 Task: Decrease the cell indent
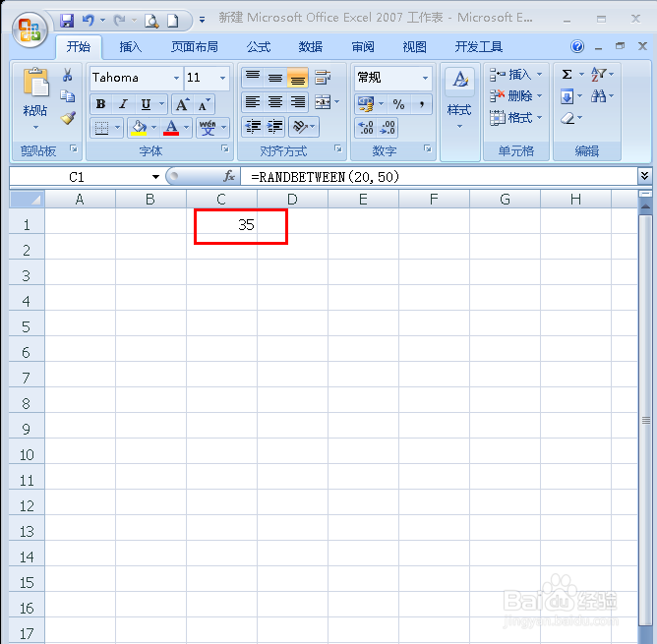[x=253, y=127]
